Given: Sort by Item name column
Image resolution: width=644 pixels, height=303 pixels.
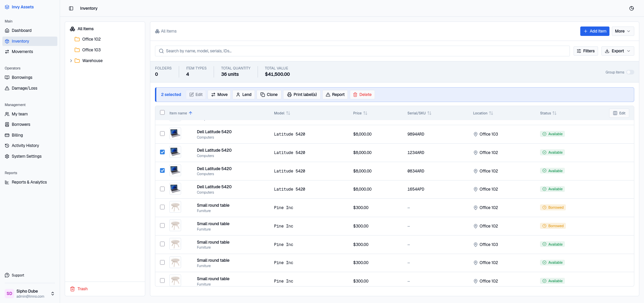Looking at the screenshot, I should click(x=181, y=113).
